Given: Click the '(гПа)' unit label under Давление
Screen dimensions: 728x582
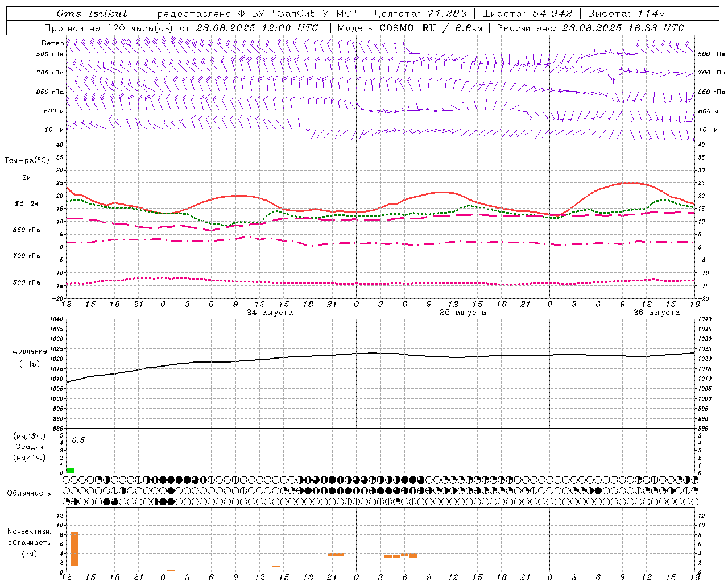Looking at the screenshot, I should (x=30, y=364).
